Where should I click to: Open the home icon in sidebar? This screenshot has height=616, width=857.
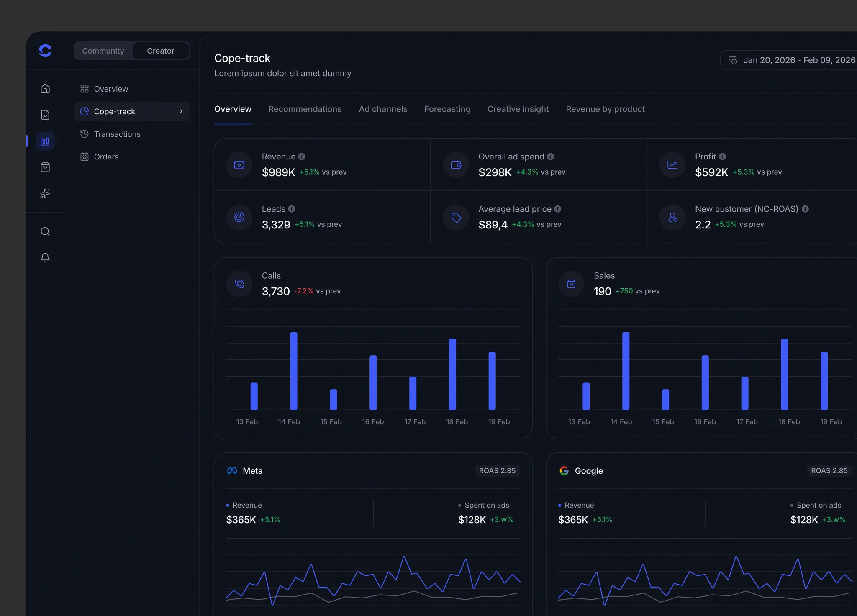(x=45, y=89)
